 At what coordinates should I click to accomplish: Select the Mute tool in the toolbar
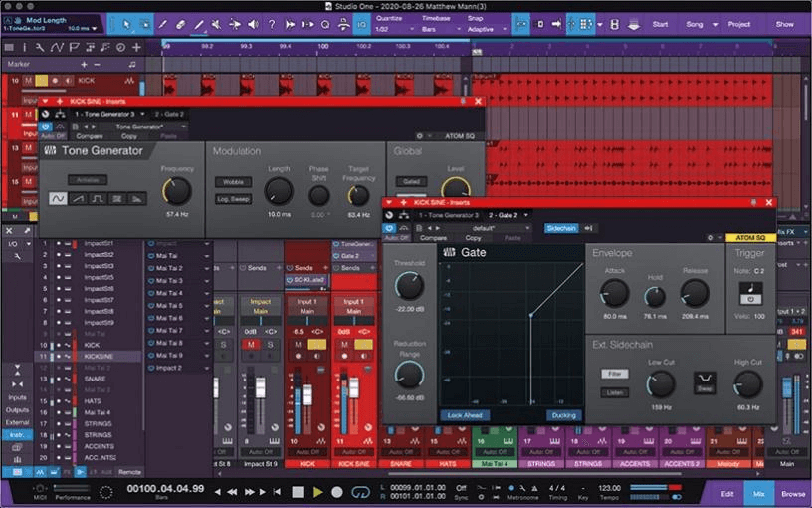click(x=217, y=24)
